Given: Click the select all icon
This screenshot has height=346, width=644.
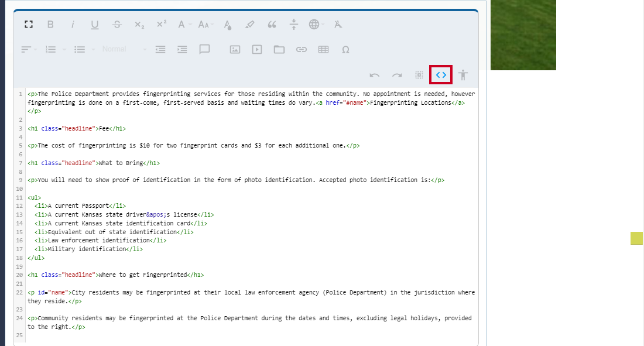Looking at the screenshot, I should 419,75.
